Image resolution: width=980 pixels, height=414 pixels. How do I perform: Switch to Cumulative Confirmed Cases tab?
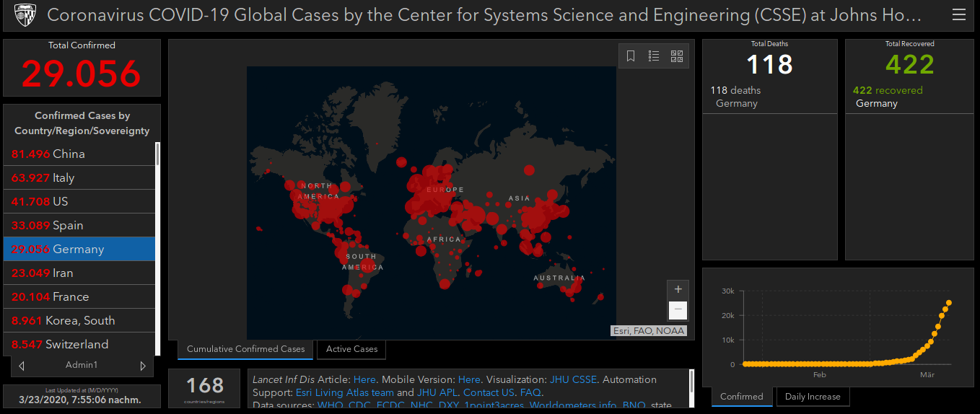245,349
